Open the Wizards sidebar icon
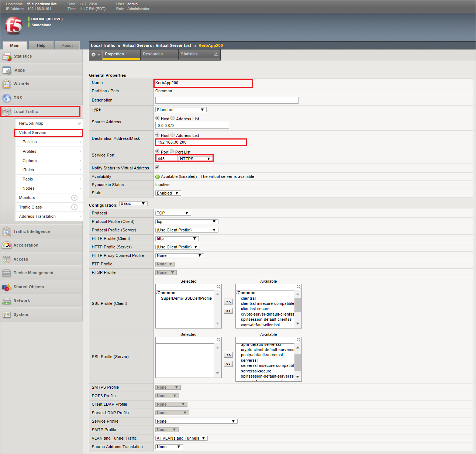Viewport: 476px width, 454px height. pyautogui.click(x=7, y=84)
